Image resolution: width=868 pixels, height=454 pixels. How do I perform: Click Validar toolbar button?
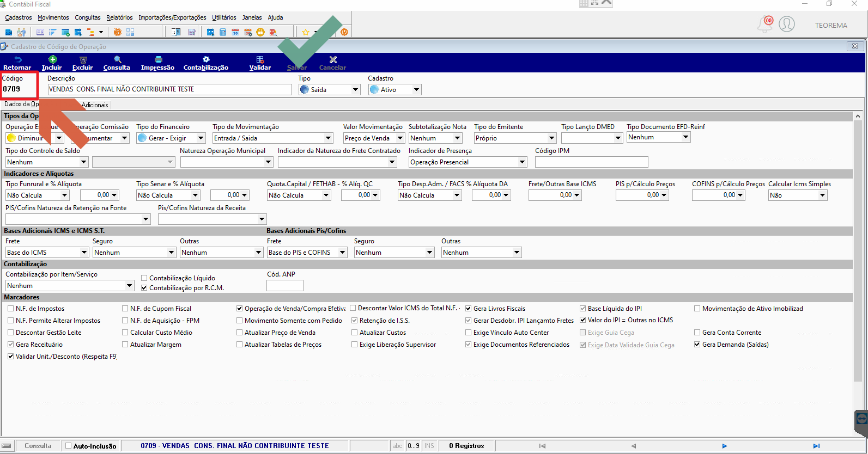click(260, 63)
